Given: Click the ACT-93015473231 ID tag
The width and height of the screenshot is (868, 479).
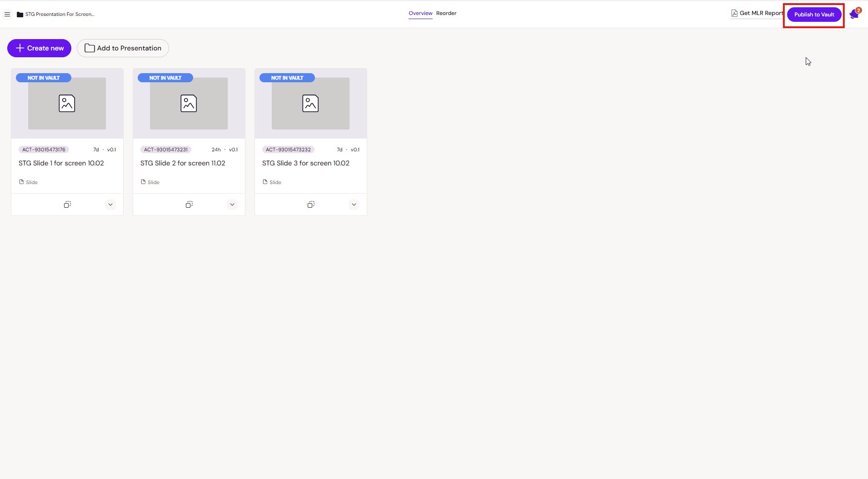Looking at the screenshot, I should pyautogui.click(x=166, y=150).
